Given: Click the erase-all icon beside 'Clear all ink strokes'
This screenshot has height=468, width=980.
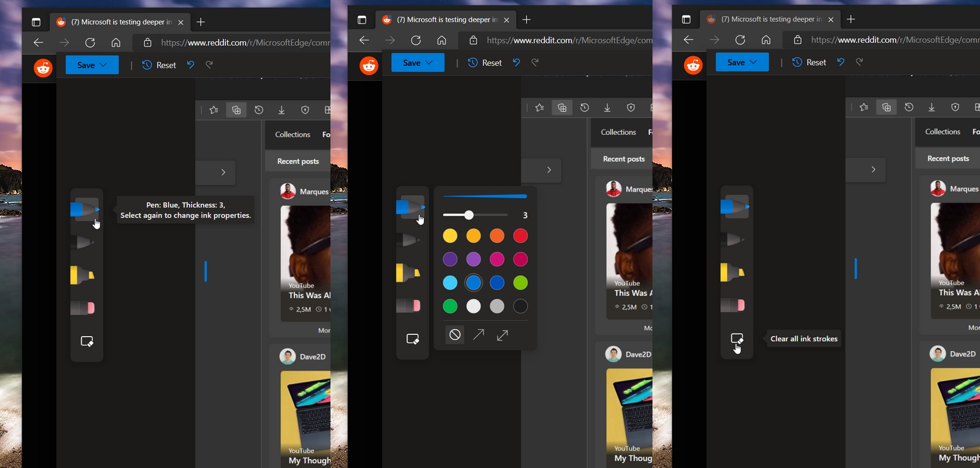Looking at the screenshot, I should coord(737,339).
